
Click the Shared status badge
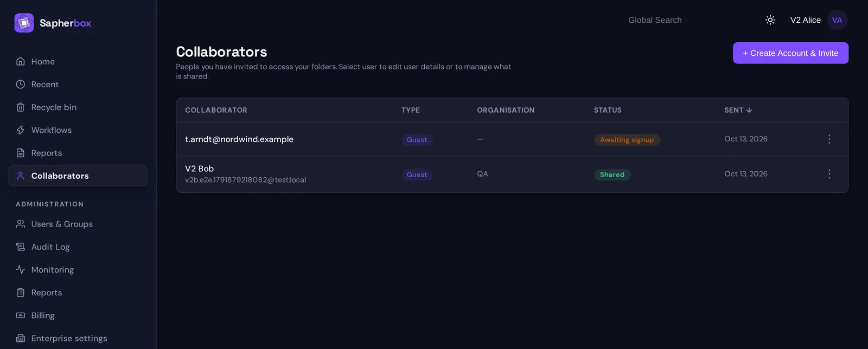612,174
